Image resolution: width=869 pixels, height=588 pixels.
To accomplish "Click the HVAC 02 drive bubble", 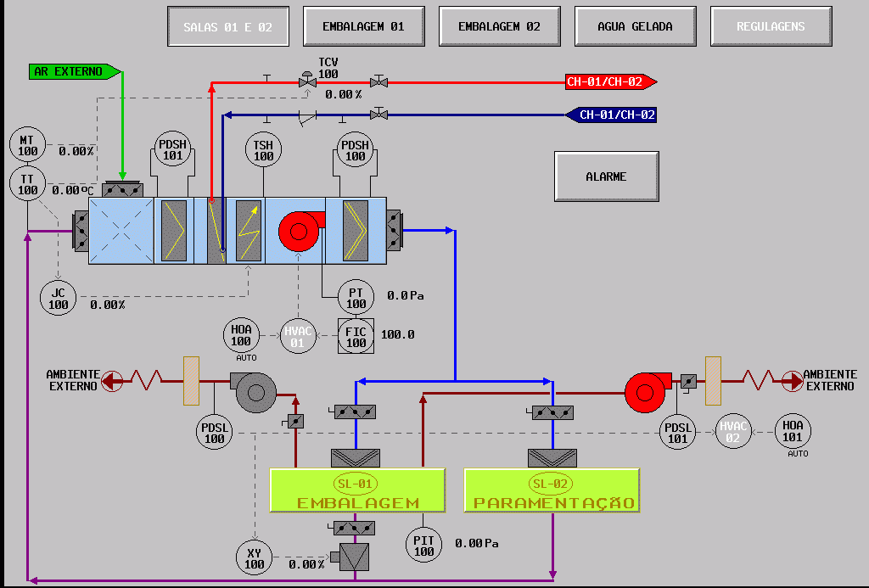I will [732, 432].
